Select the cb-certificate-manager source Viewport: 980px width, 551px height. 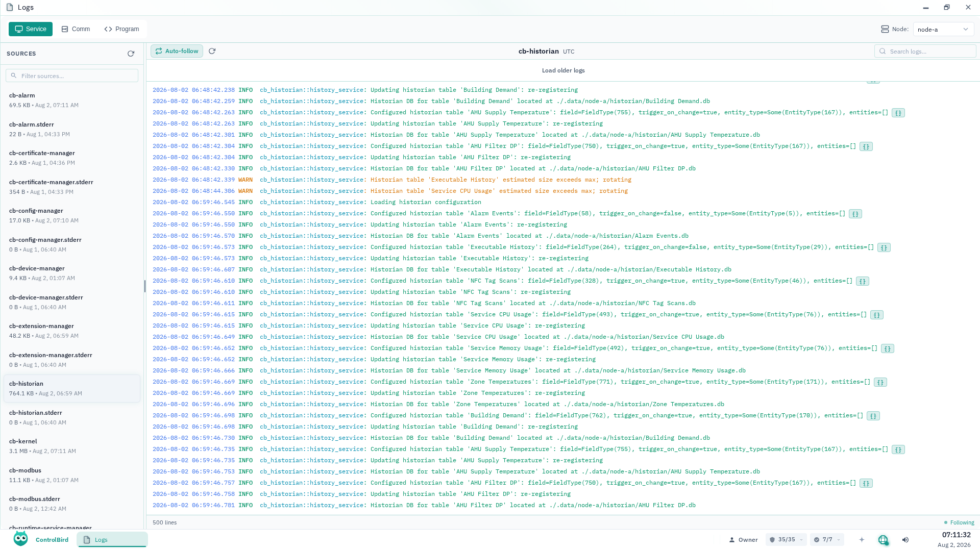[x=72, y=158]
